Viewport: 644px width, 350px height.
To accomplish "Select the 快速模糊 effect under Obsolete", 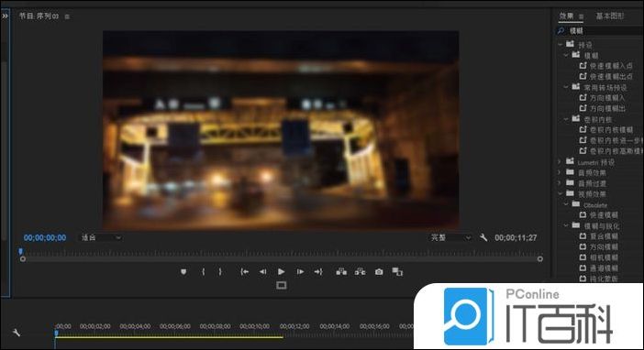I will coord(604,215).
